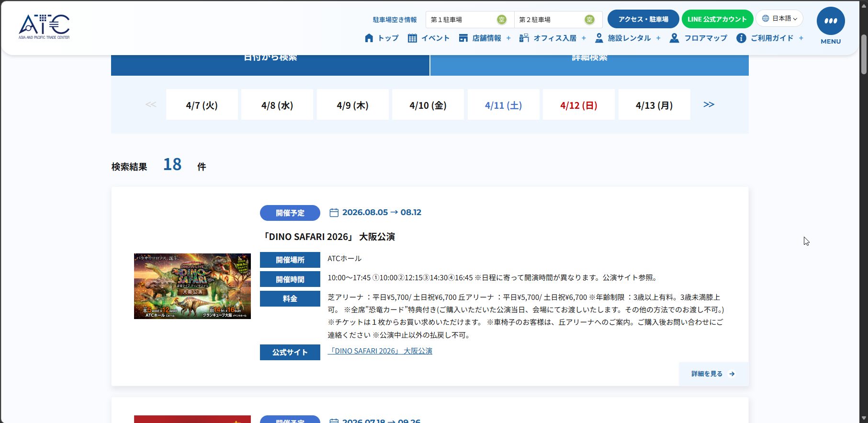
Task: Go to previous week with << arrow
Action: [x=151, y=104]
